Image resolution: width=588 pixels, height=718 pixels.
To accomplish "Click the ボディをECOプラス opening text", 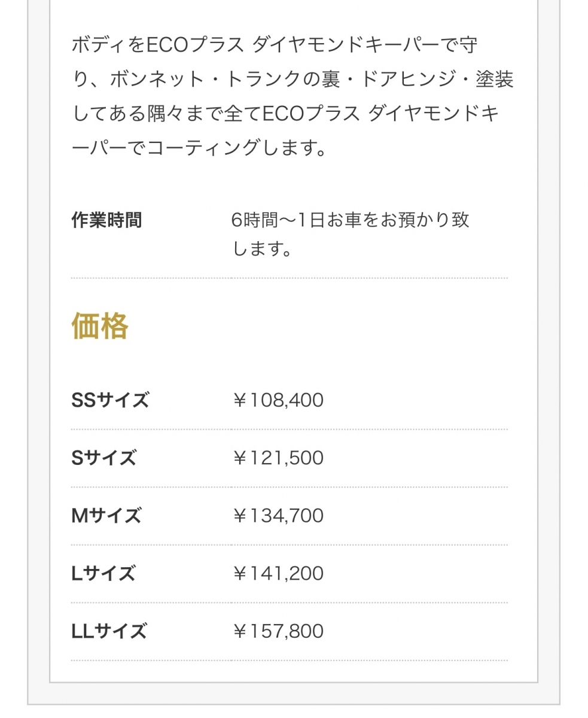I will click(158, 44).
